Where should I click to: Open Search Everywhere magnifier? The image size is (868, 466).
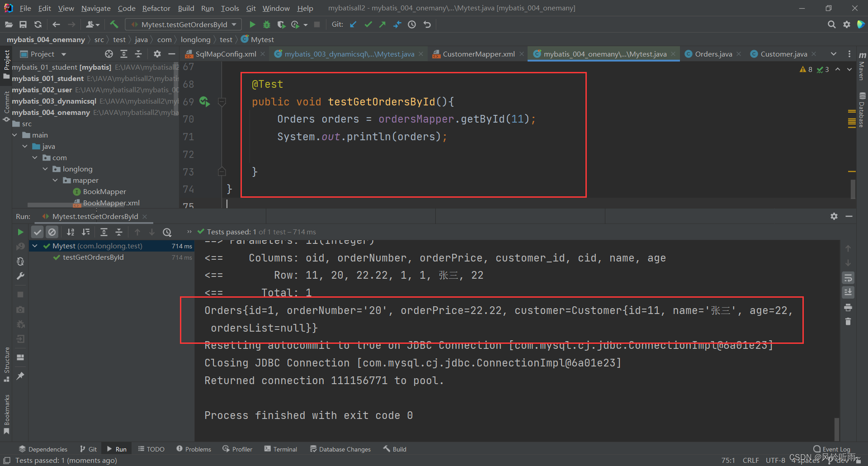(831, 24)
